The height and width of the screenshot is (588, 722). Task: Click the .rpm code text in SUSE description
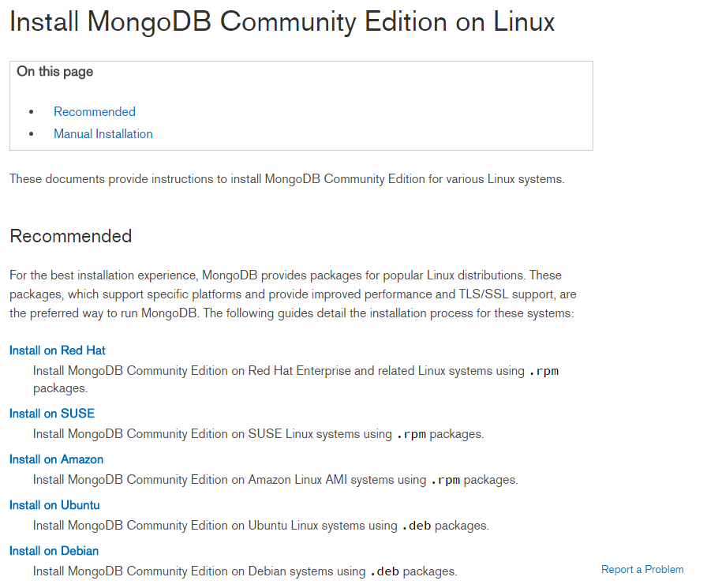pyautogui.click(x=411, y=434)
